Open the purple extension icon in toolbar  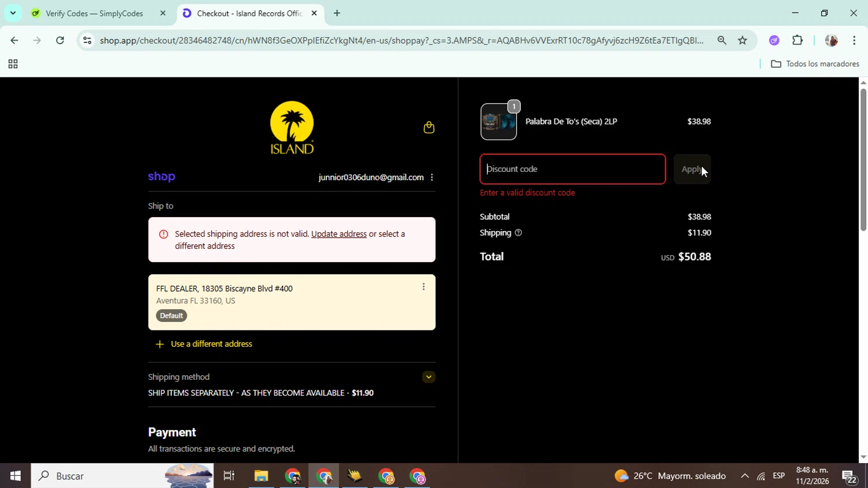click(774, 41)
